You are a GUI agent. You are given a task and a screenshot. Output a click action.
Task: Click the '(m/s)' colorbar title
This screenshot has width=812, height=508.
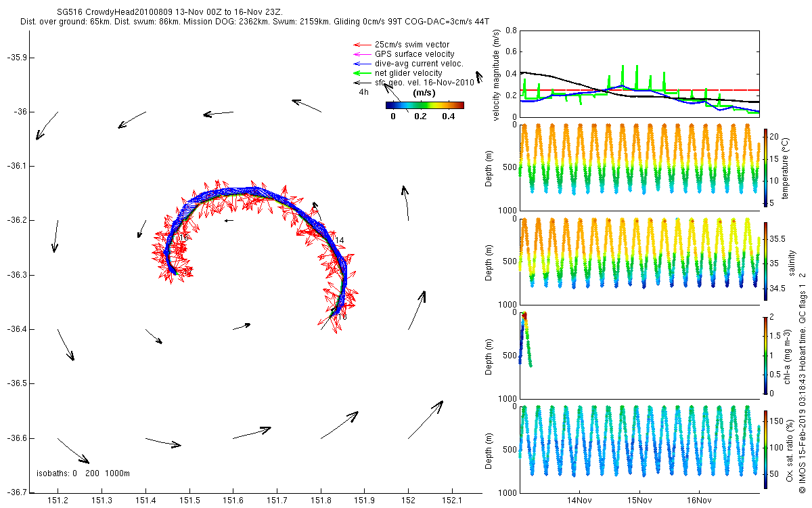424,93
